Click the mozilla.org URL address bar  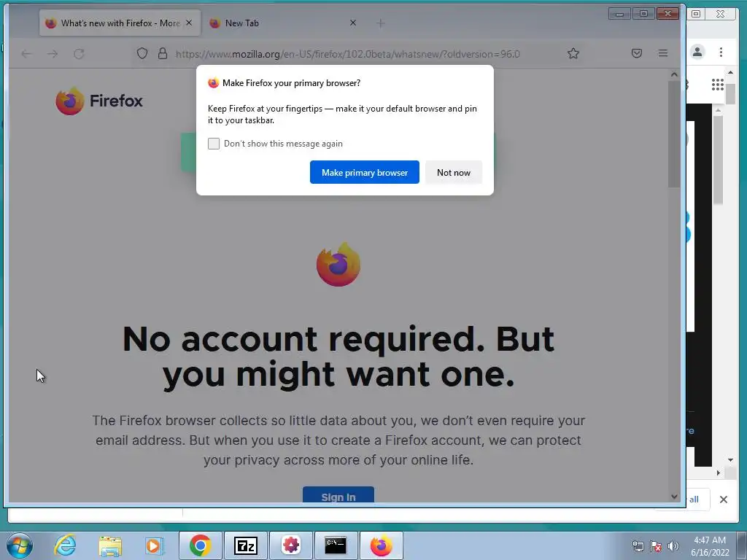[x=348, y=54]
